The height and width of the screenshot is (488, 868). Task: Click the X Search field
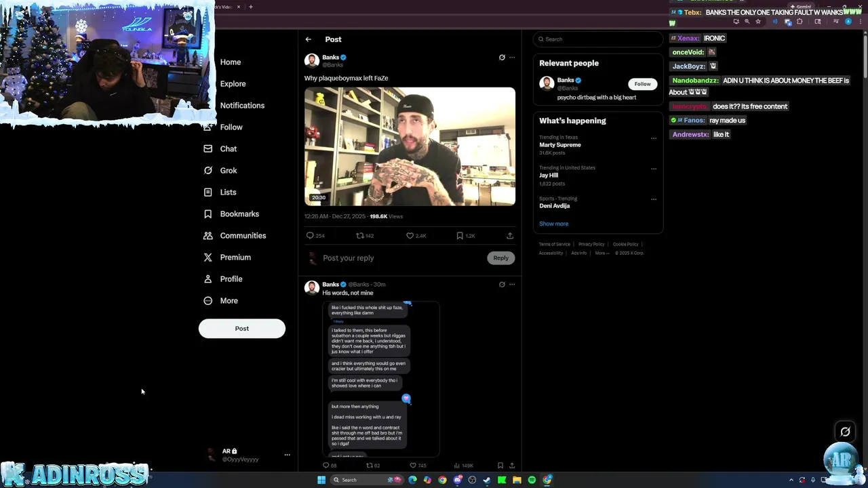(x=597, y=39)
